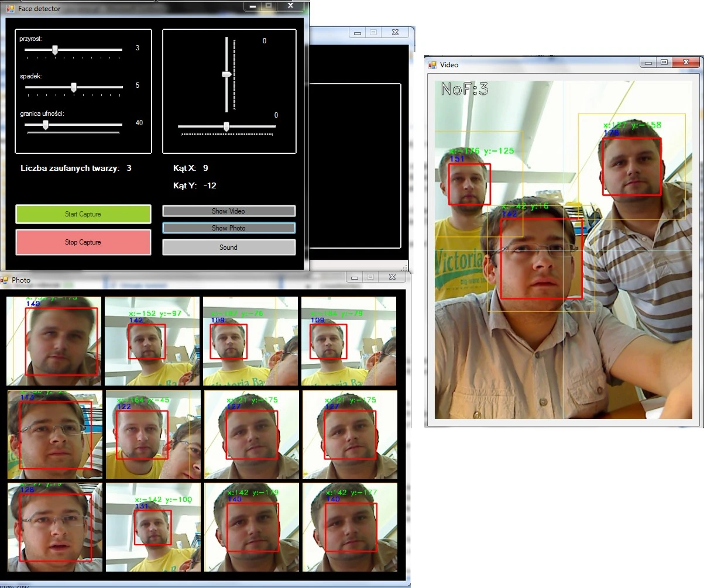Click the 'przyrost:' label

pyautogui.click(x=30, y=39)
